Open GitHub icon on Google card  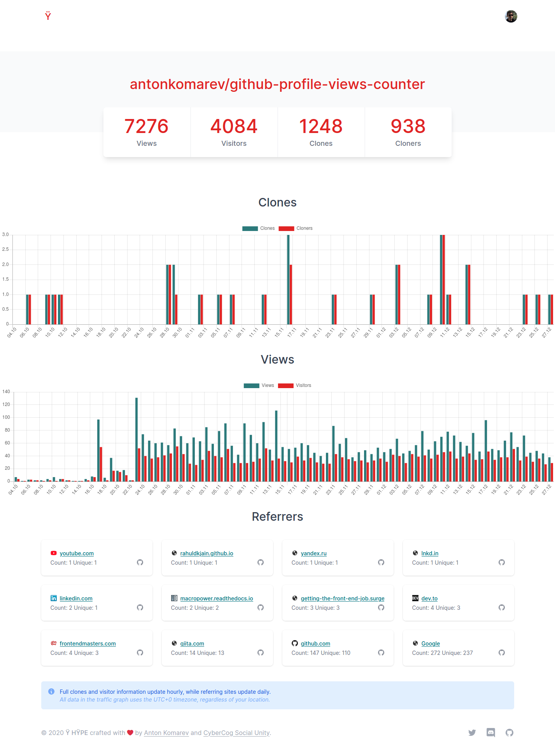(502, 653)
